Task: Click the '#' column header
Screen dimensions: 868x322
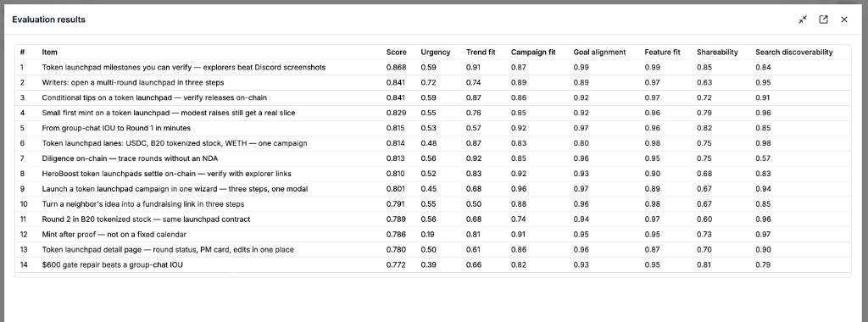Action: pyautogui.click(x=22, y=52)
